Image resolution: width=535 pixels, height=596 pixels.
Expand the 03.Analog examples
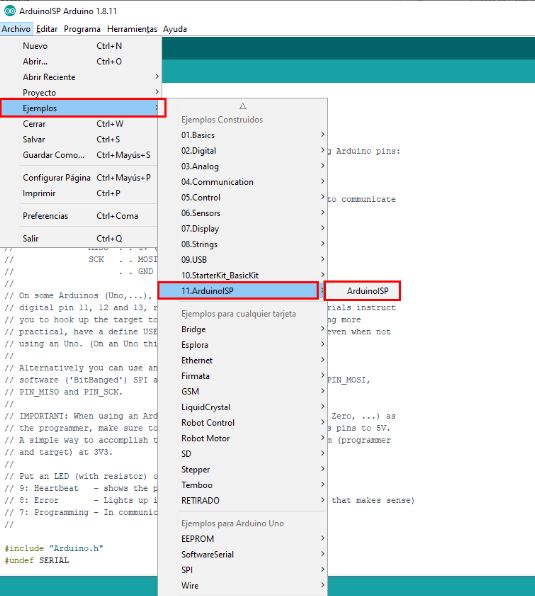(x=242, y=166)
